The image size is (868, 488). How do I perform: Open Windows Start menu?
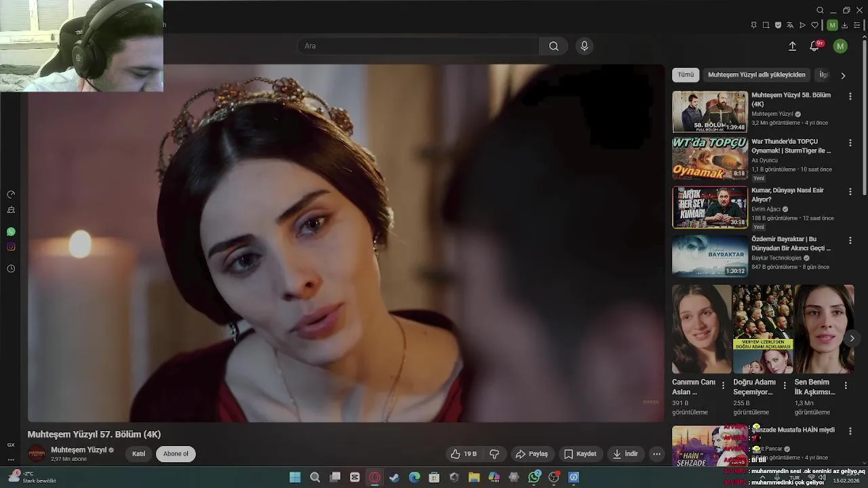point(295,478)
